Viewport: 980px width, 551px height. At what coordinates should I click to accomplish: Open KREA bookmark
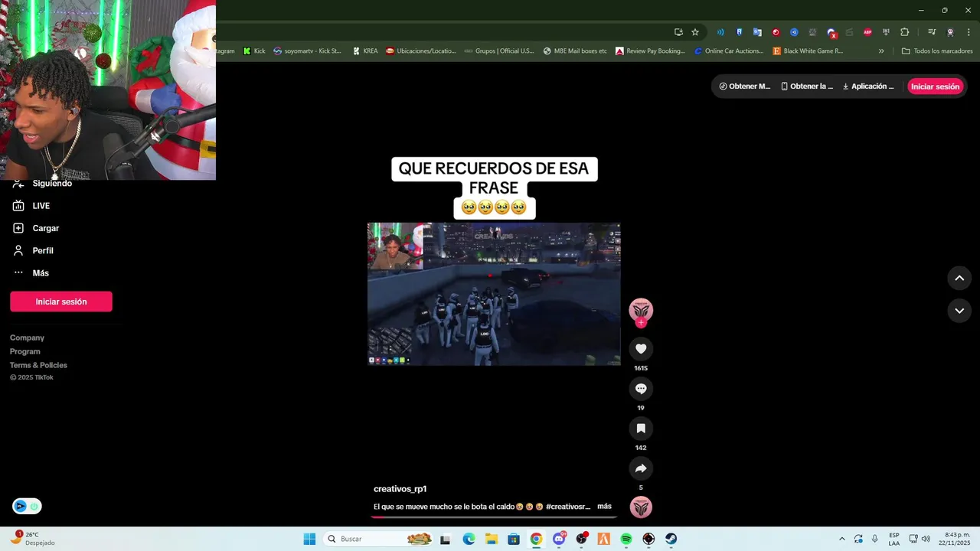(x=365, y=51)
